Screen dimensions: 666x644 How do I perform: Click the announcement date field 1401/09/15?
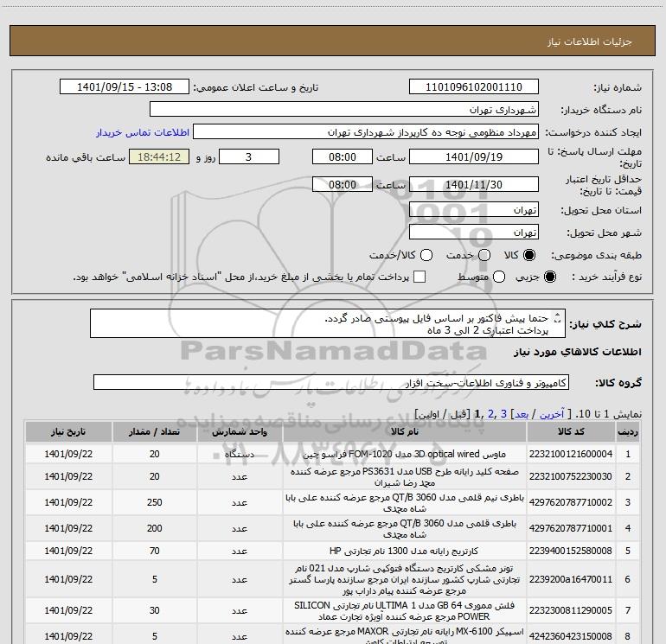[125, 86]
